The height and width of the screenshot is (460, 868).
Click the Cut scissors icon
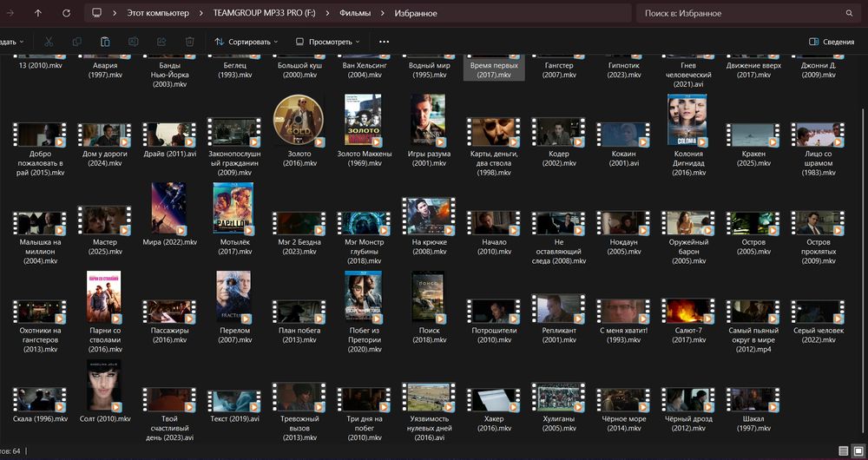point(48,42)
